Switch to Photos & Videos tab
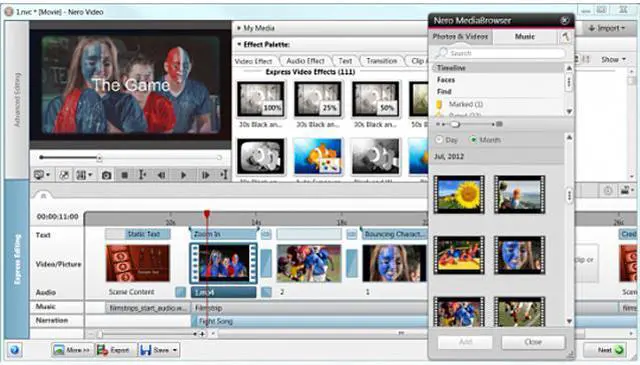 [x=460, y=37]
